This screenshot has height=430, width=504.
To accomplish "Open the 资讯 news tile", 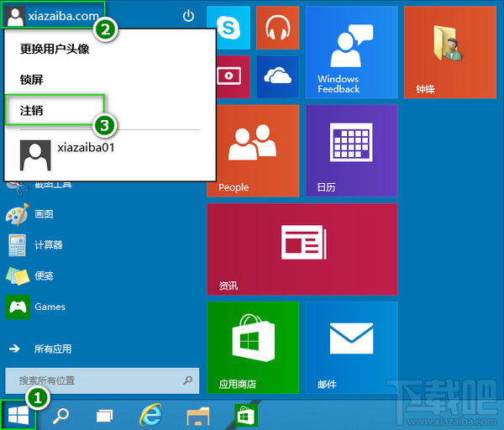I will click(x=302, y=249).
